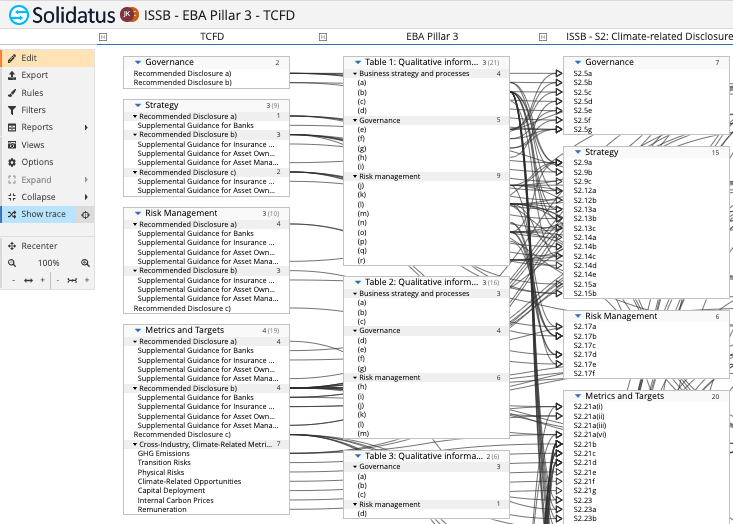
Task: Collapse the TCFD Risk Management object
Action: (138, 213)
